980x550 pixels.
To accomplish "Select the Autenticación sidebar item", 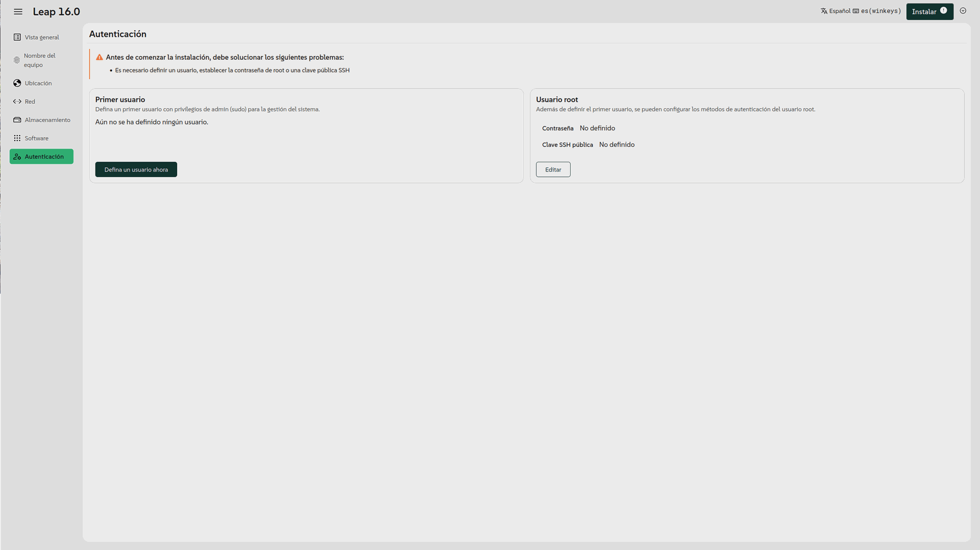I will click(41, 157).
